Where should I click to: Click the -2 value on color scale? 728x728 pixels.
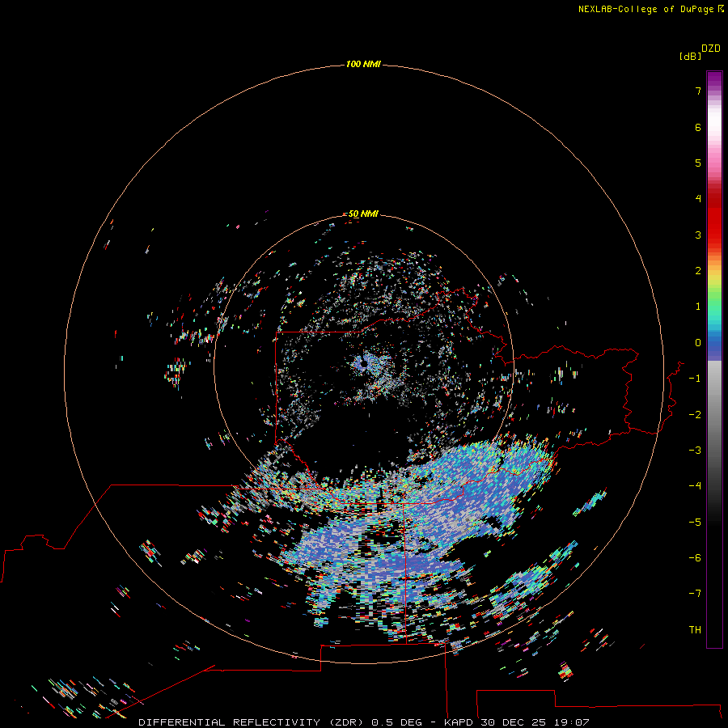coord(695,415)
